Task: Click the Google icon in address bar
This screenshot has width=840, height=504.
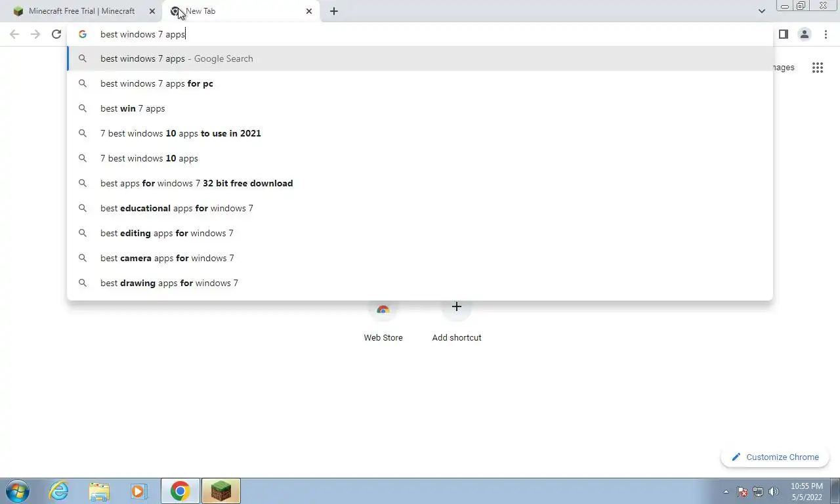Action: click(x=83, y=34)
